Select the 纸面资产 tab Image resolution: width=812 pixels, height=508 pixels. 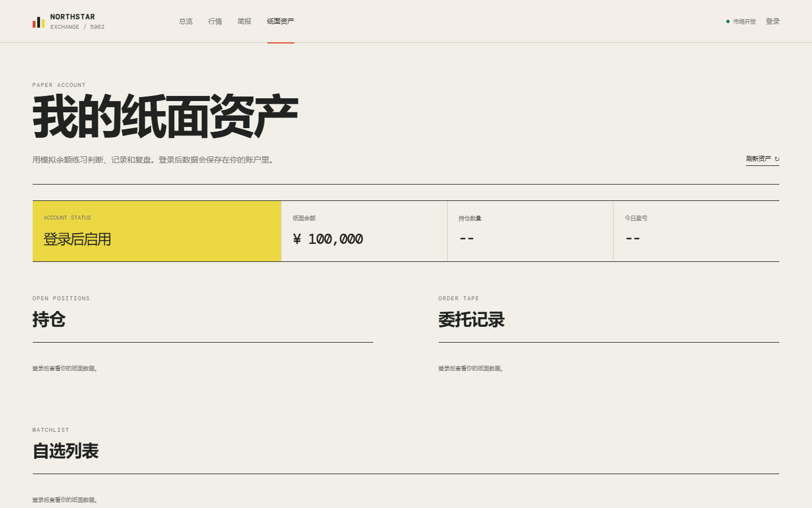pyautogui.click(x=280, y=21)
